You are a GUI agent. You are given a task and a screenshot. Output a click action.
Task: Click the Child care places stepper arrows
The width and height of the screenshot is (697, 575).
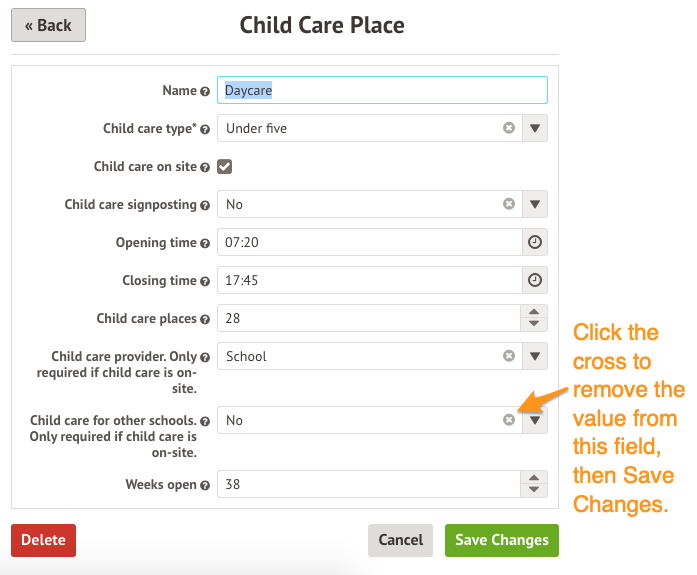(535, 319)
